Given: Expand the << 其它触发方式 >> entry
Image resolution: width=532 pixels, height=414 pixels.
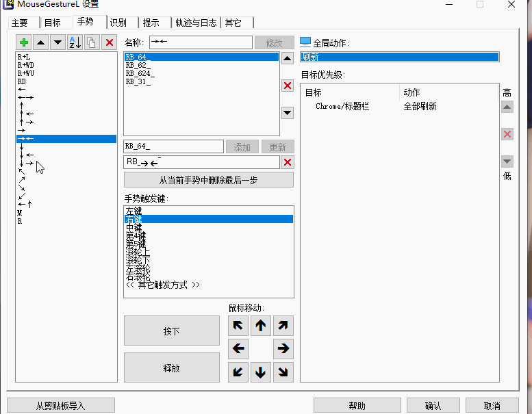Looking at the screenshot, I should [x=162, y=285].
